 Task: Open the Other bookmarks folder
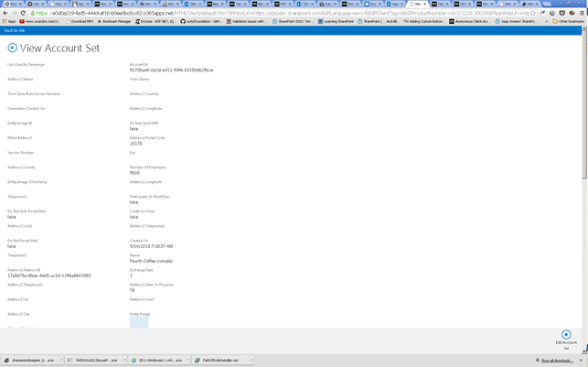coord(569,21)
